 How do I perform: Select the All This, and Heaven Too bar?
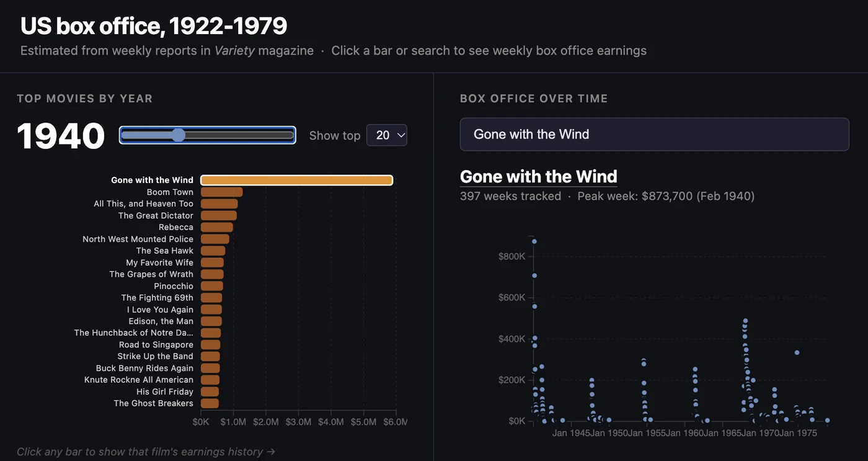[x=219, y=204]
